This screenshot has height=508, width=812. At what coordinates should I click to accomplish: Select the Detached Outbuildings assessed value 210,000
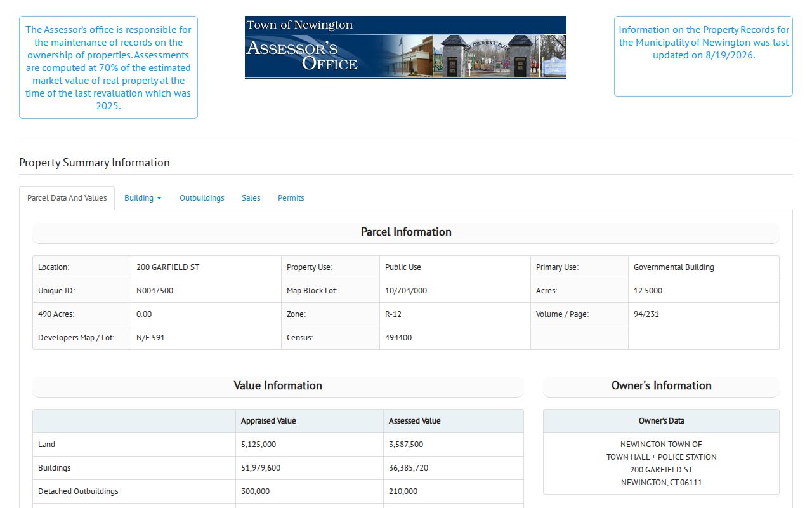pyautogui.click(x=403, y=491)
